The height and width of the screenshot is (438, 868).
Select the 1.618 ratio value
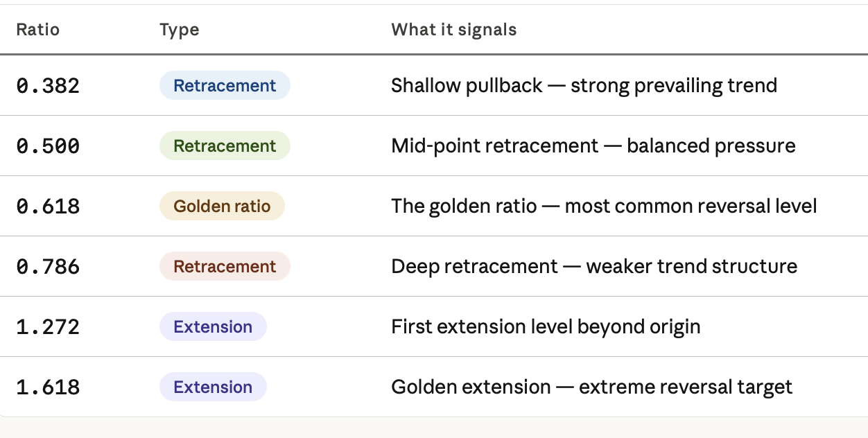point(48,387)
